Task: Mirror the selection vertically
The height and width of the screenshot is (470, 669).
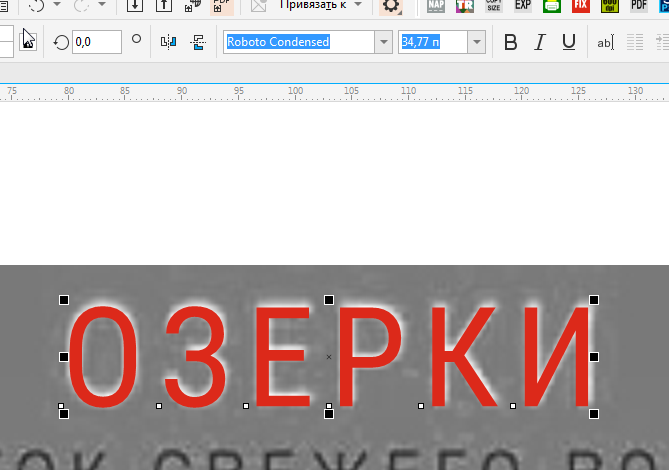Action: [x=198, y=42]
